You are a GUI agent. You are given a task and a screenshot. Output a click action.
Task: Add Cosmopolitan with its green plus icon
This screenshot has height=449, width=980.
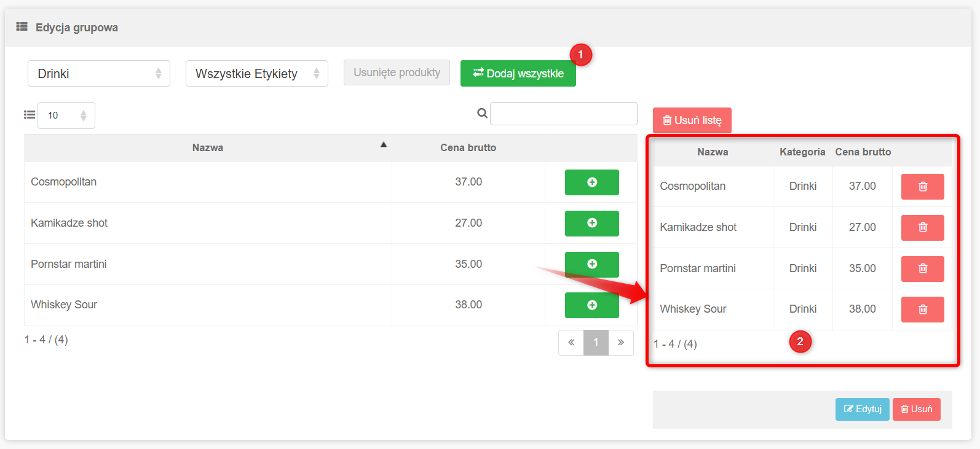(591, 182)
